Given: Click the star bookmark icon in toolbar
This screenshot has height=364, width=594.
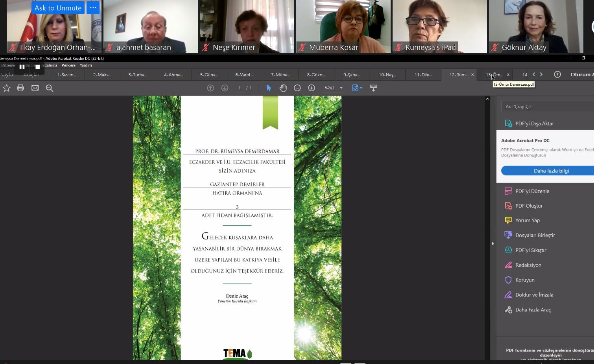Looking at the screenshot, I should tap(7, 88).
